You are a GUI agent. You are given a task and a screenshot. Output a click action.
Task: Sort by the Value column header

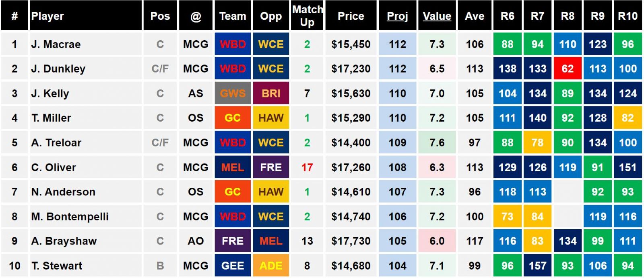[437, 16]
